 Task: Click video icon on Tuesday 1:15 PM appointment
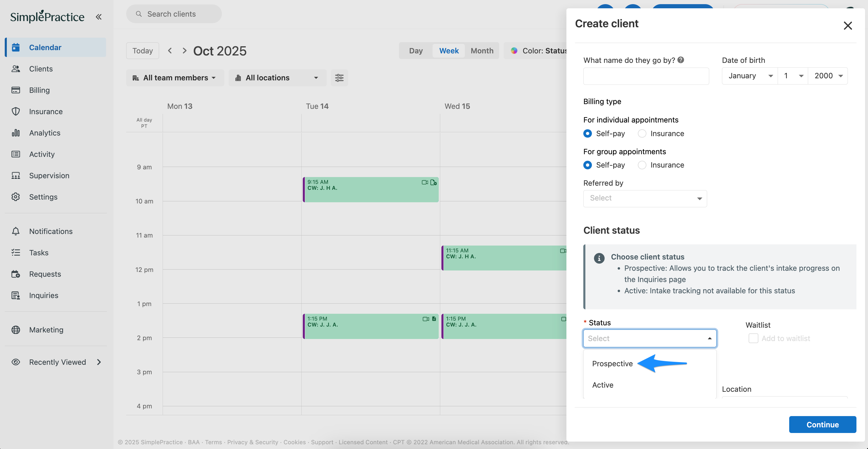426,319
